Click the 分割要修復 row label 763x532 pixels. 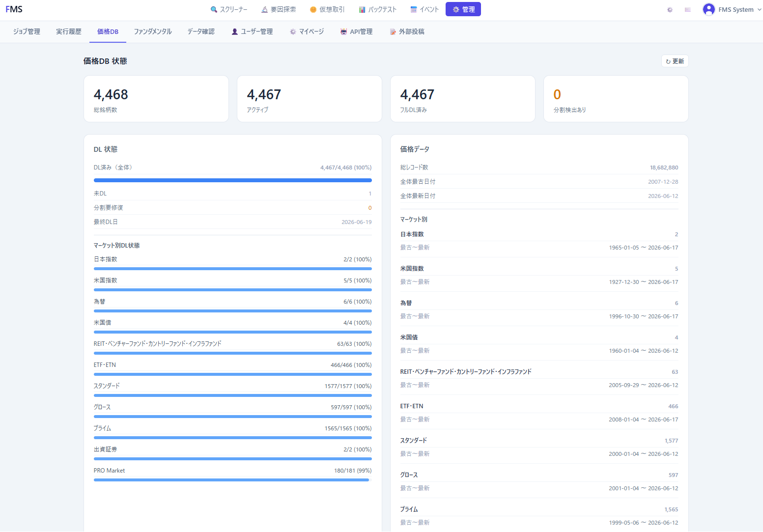coord(109,208)
